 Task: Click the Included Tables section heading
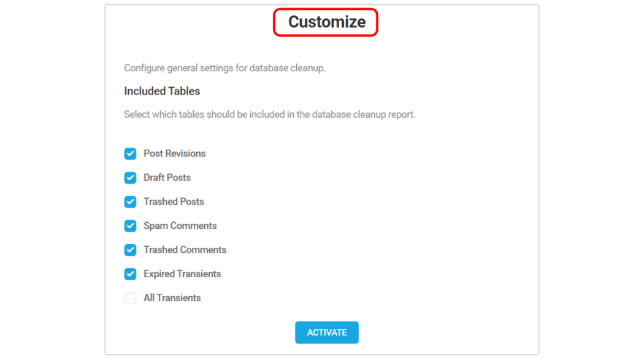[x=162, y=91]
